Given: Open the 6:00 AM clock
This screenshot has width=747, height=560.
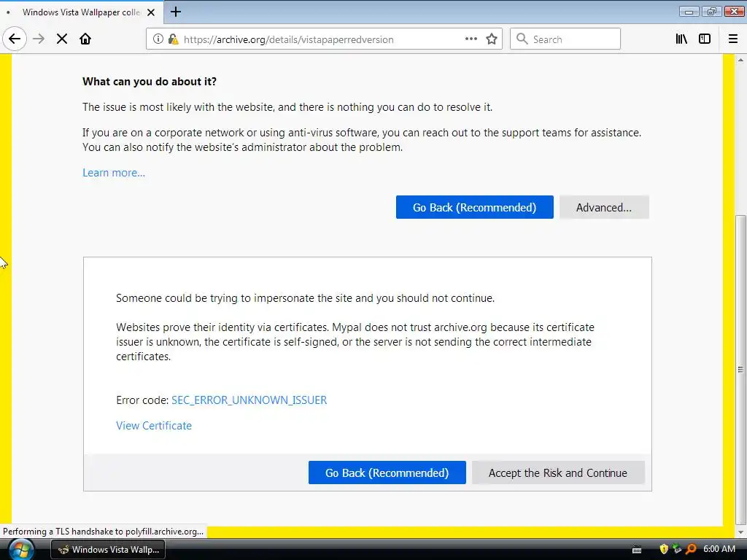Looking at the screenshot, I should [719, 549].
